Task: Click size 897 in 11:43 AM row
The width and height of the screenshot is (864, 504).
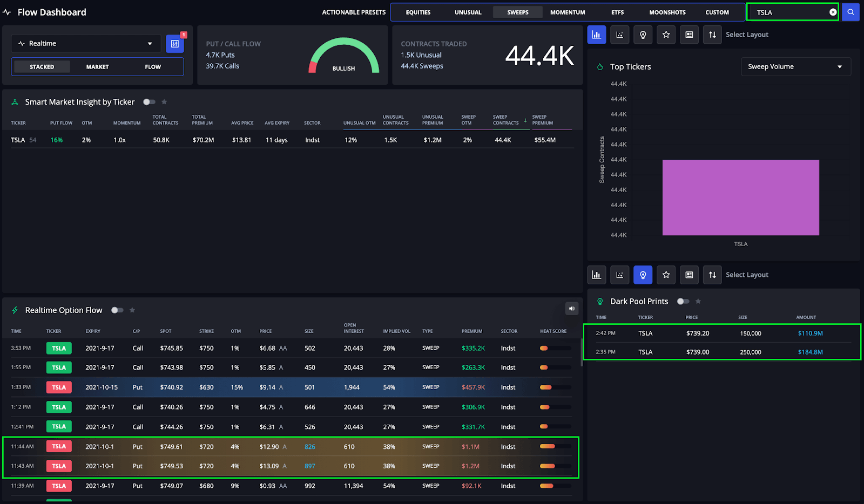Action: [x=310, y=466]
